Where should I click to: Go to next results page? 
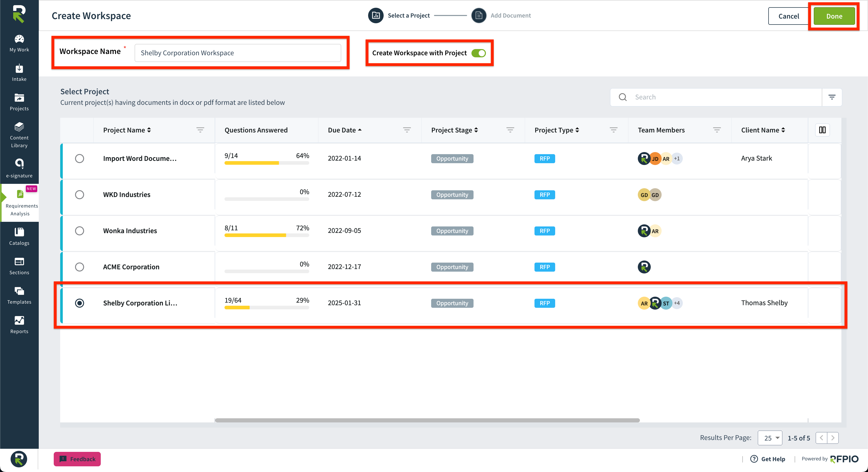833,438
